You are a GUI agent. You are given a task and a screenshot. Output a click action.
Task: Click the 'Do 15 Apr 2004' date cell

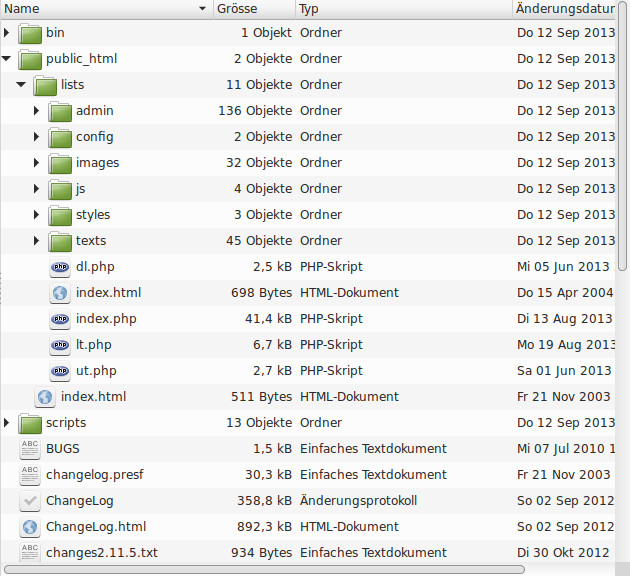(565, 293)
